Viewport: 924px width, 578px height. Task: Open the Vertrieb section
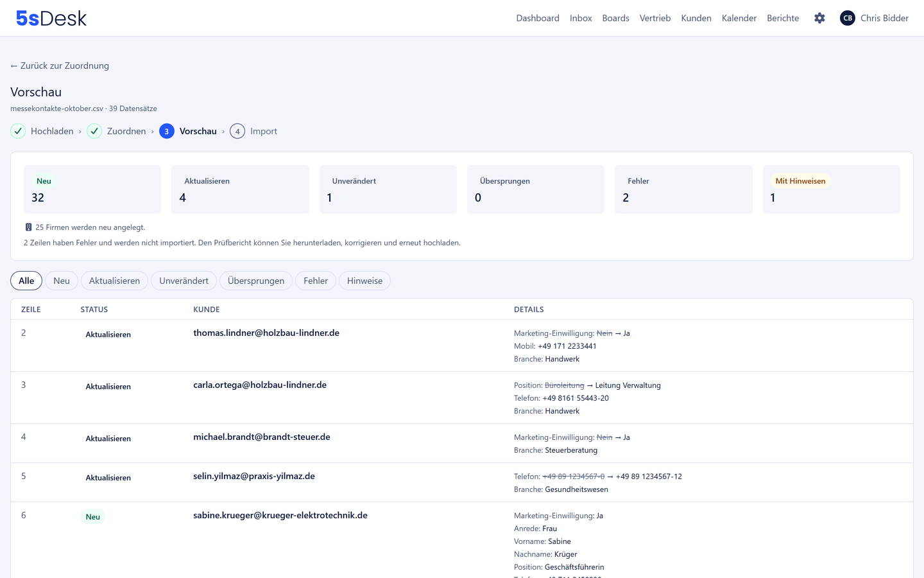655,18
